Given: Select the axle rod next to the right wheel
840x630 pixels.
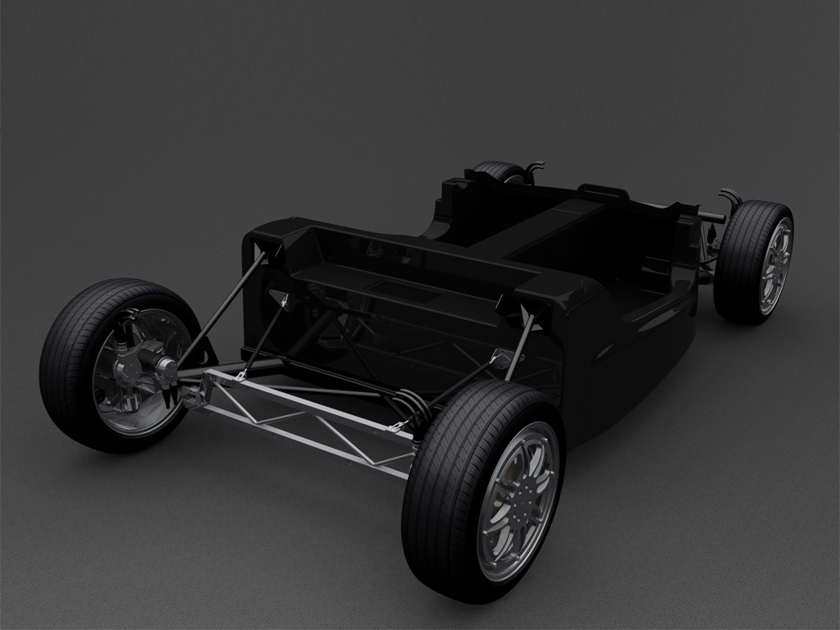Looking at the screenshot, I should click(x=711, y=217).
